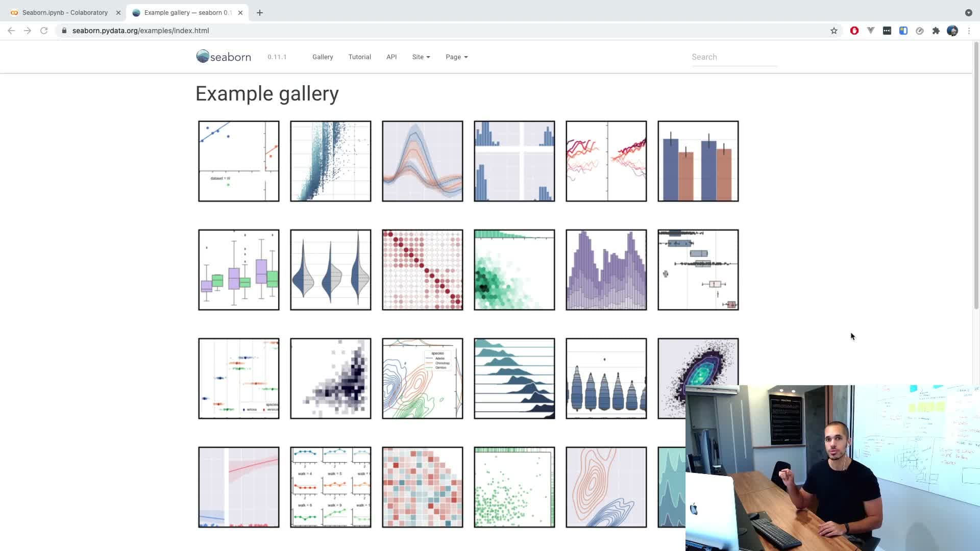Viewport: 980px width, 551px height.
Task: Open the Gallery nav link
Action: (x=323, y=57)
